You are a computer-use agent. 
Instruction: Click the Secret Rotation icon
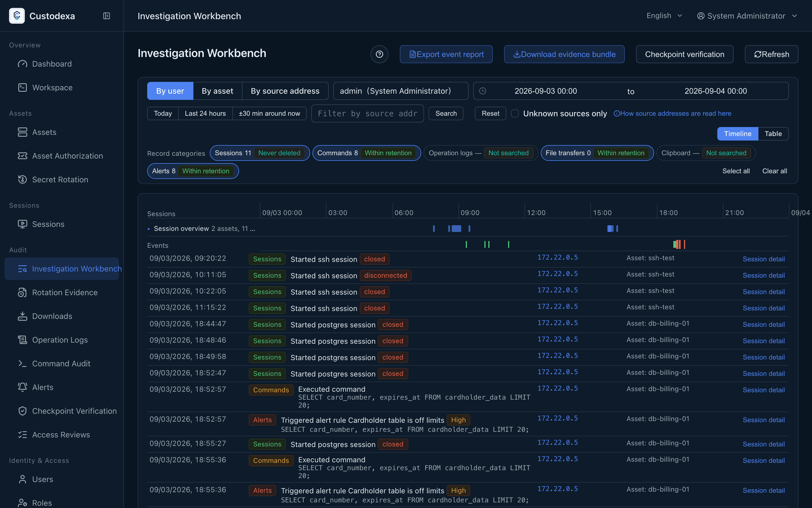(x=22, y=179)
